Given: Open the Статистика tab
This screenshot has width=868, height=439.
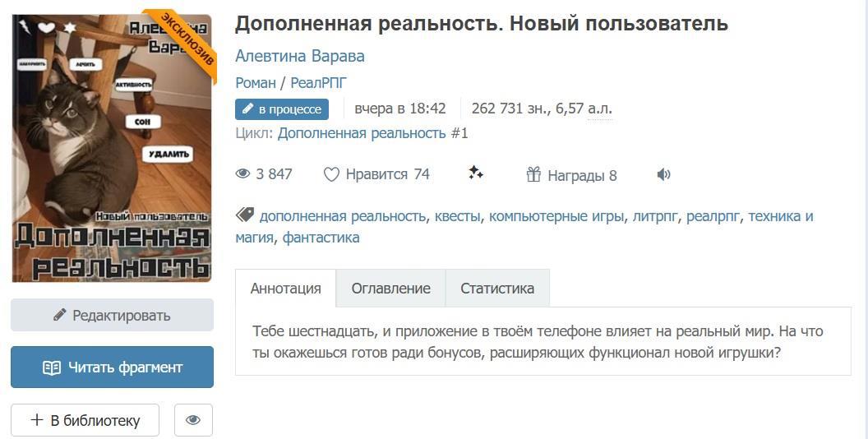Looking at the screenshot, I should (x=497, y=289).
